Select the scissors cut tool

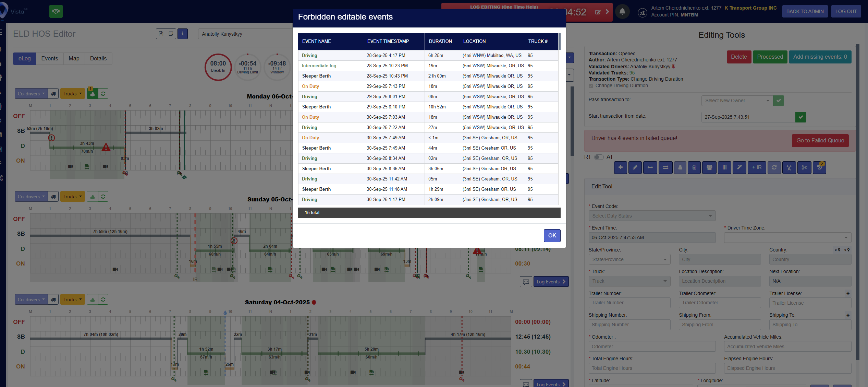click(804, 167)
